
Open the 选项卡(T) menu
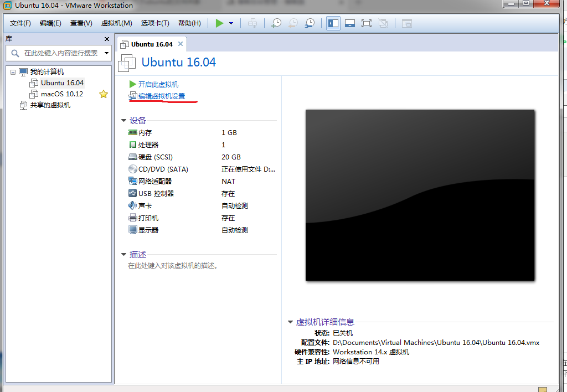point(155,23)
